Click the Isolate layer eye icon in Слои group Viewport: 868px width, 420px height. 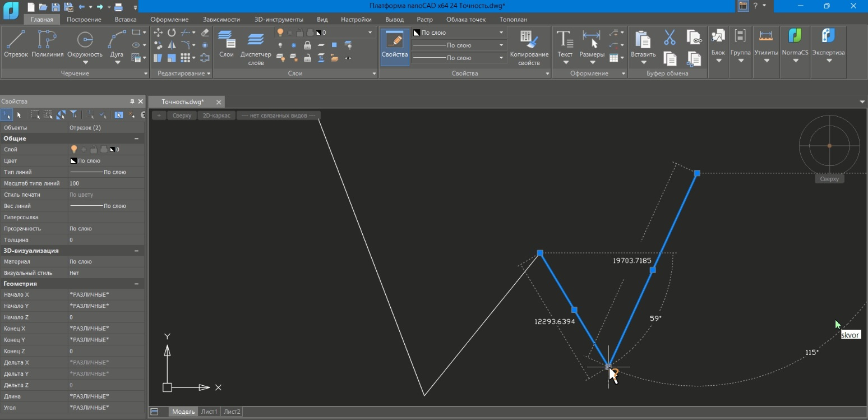tap(348, 57)
